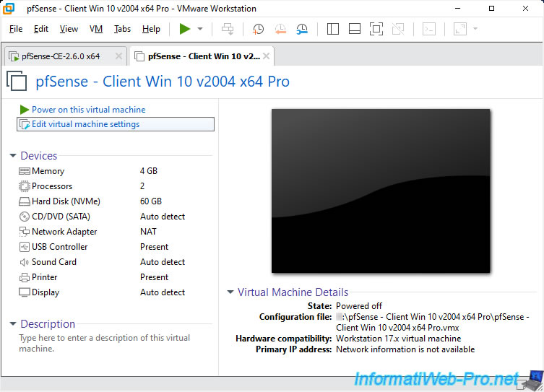
Task: Open the power options dropdown arrow
Action: coord(200,29)
